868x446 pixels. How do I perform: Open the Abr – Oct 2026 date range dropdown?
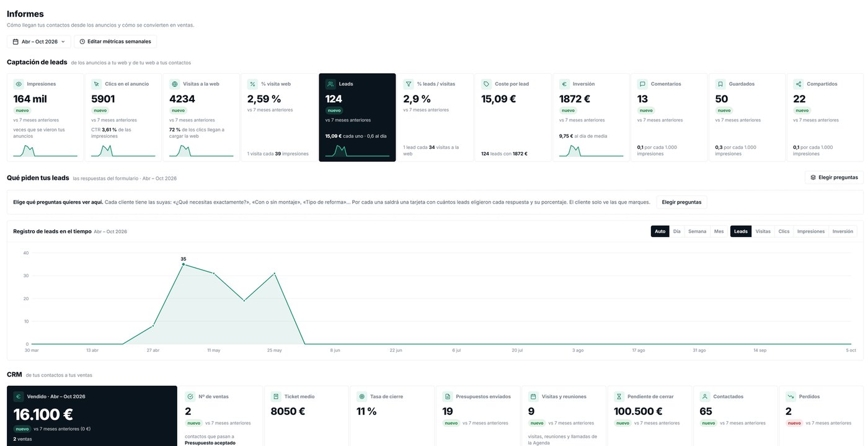pos(39,42)
